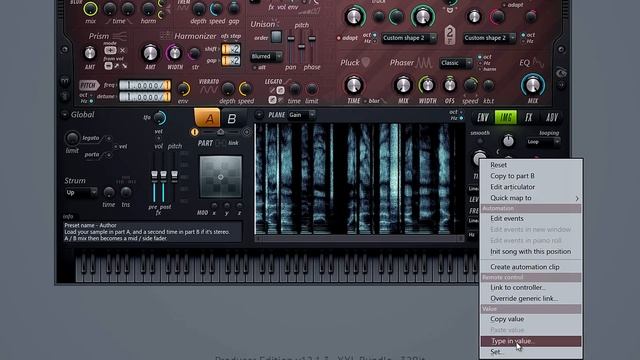The width and height of the screenshot is (640, 360).
Task: Choose Copy to part B
Action: 531,176
